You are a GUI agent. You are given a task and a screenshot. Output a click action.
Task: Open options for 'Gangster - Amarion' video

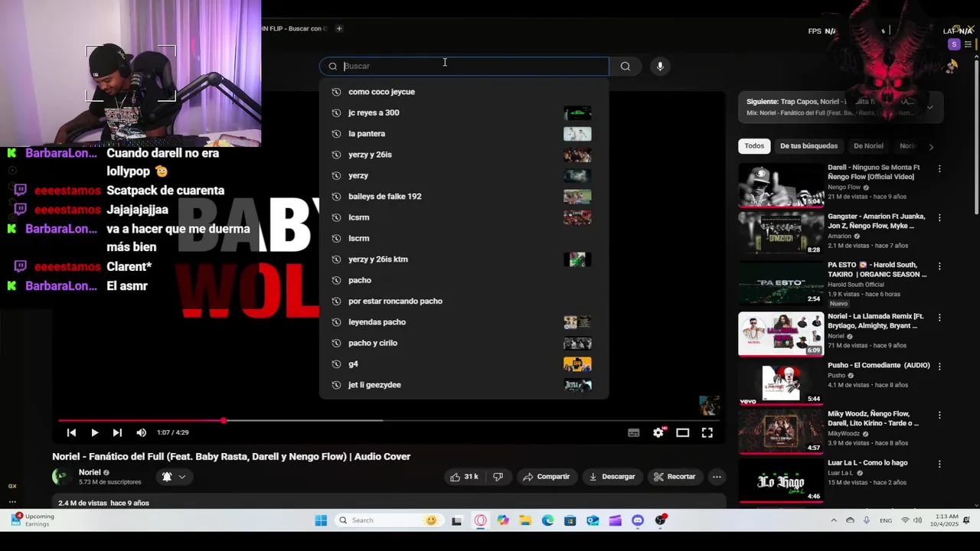pos(939,217)
